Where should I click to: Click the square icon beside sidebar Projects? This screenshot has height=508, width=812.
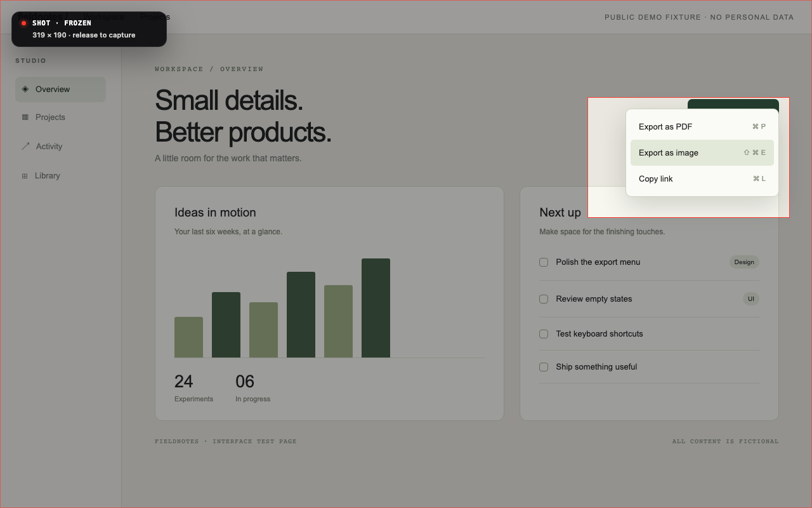(25, 117)
